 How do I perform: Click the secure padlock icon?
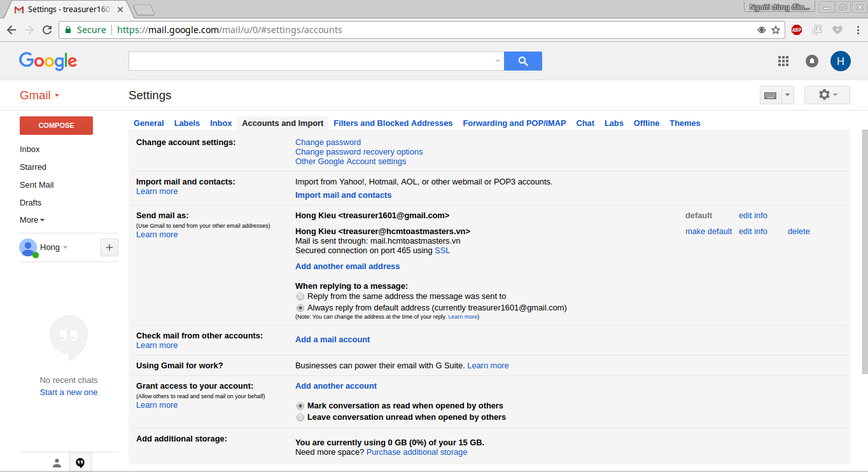tap(68, 30)
